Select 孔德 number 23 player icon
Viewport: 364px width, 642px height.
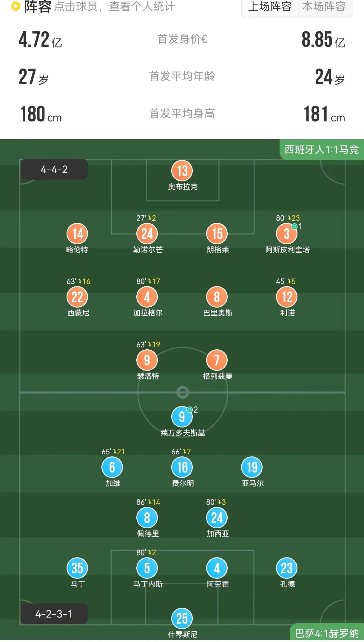(x=287, y=568)
